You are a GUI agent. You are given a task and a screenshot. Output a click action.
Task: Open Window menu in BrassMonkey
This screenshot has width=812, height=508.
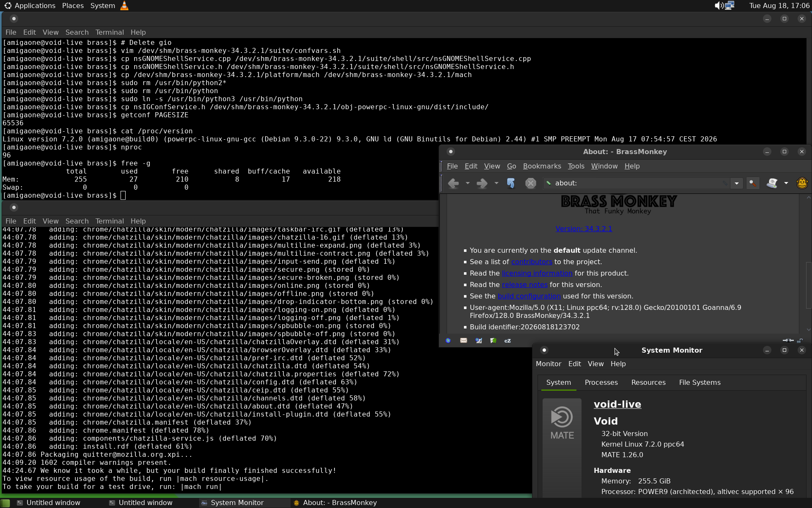[604, 166]
